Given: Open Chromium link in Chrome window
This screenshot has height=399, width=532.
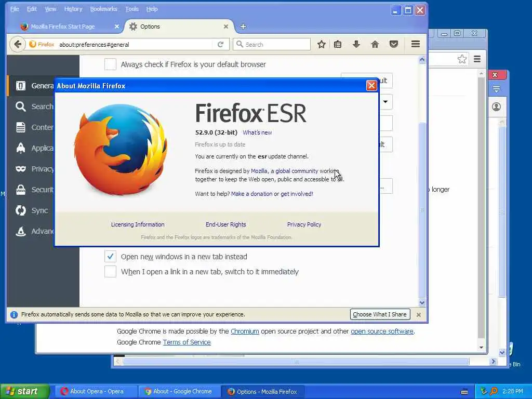Looking at the screenshot, I should 245,331.
